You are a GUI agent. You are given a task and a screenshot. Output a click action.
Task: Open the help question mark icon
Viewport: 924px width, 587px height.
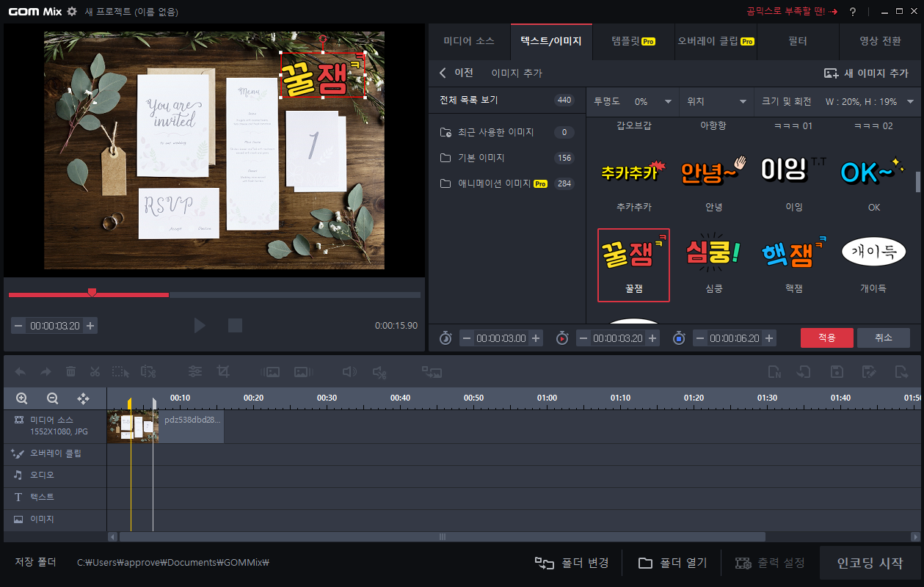pos(852,12)
